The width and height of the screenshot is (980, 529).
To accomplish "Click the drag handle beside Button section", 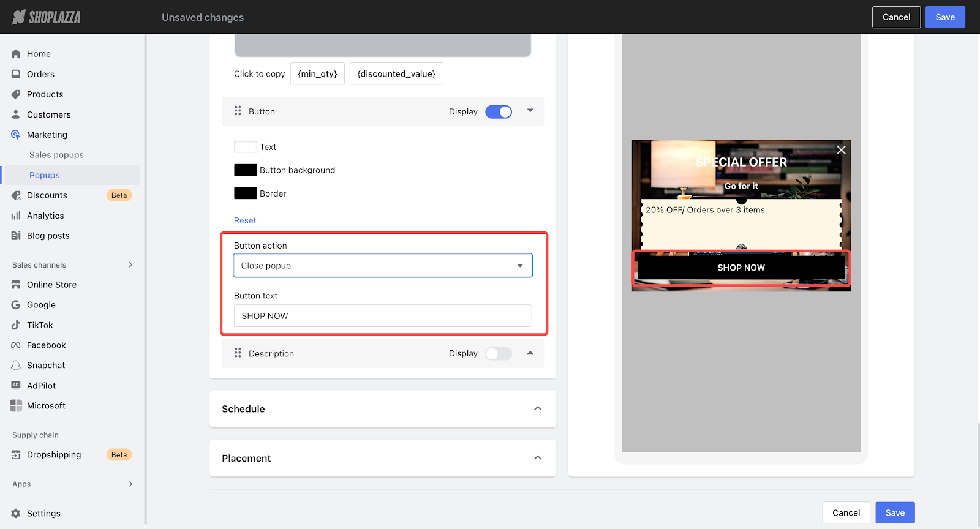I will point(238,111).
